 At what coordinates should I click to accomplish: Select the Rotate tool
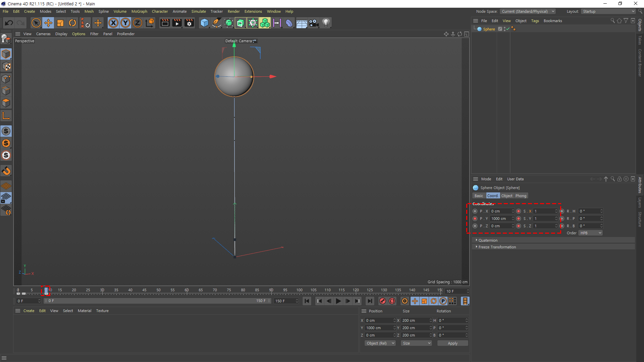point(72,23)
